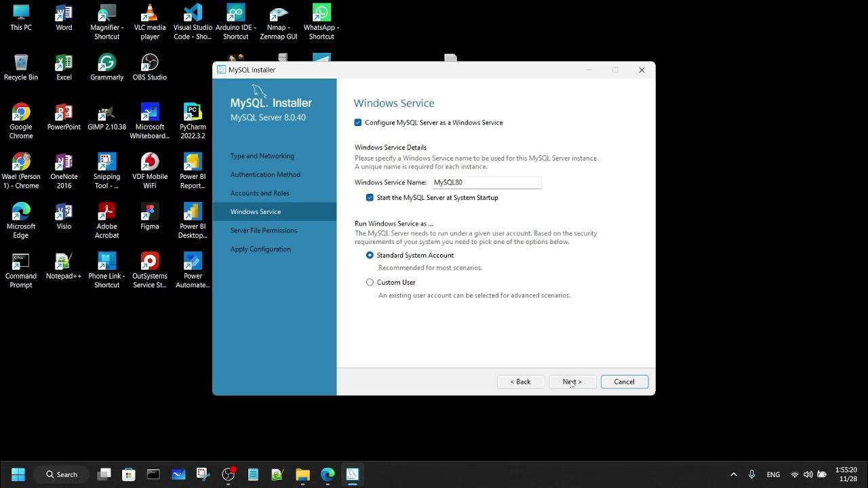
Task: Select the GIMP 2.10.38 icon
Action: [106, 117]
